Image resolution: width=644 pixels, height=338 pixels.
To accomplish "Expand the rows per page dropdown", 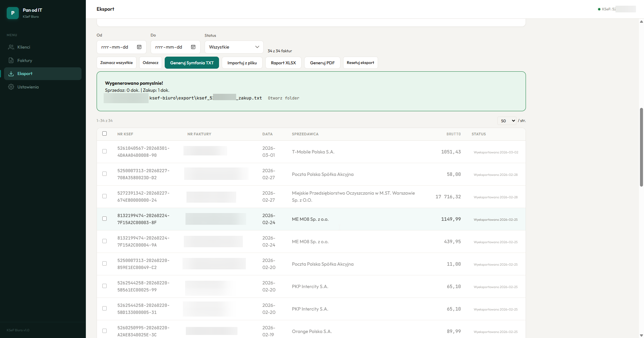I will pyautogui.click(x=506, y=121).
